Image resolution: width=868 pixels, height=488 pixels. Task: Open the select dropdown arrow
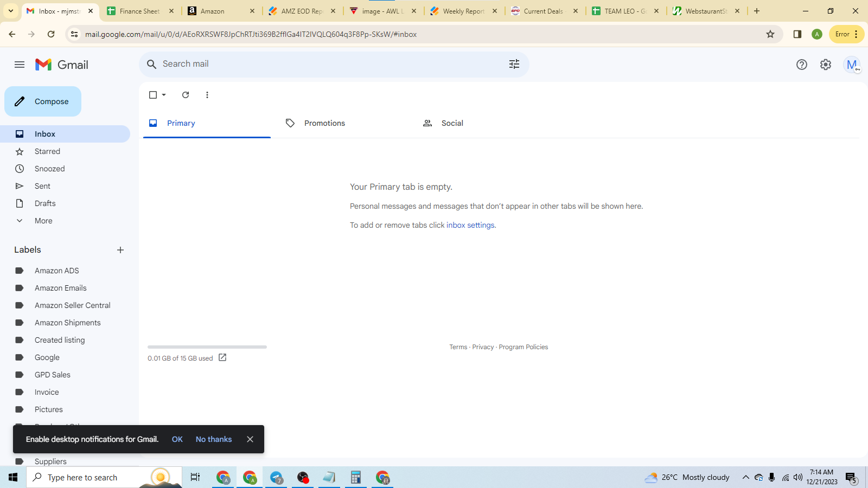(x=164, y=95)
